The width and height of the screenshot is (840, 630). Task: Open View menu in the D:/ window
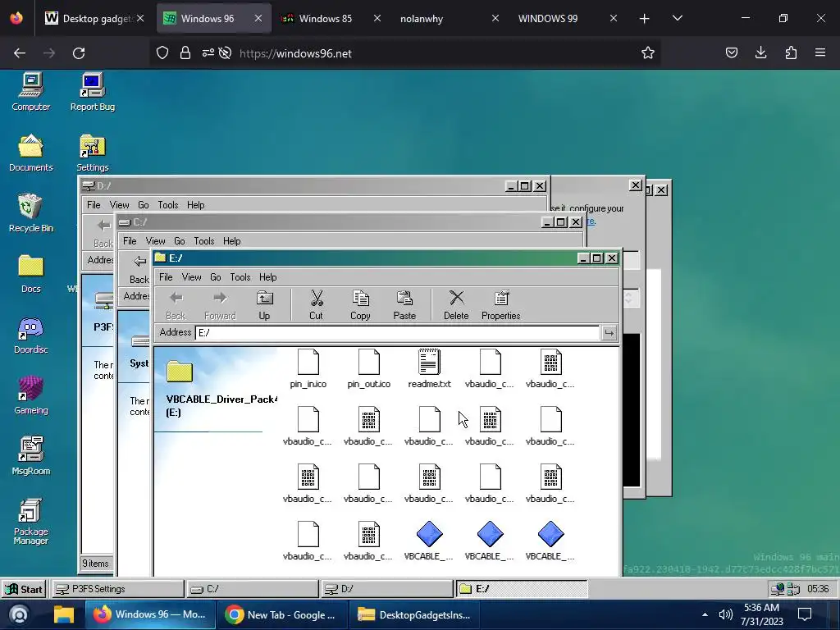[119, 205]
